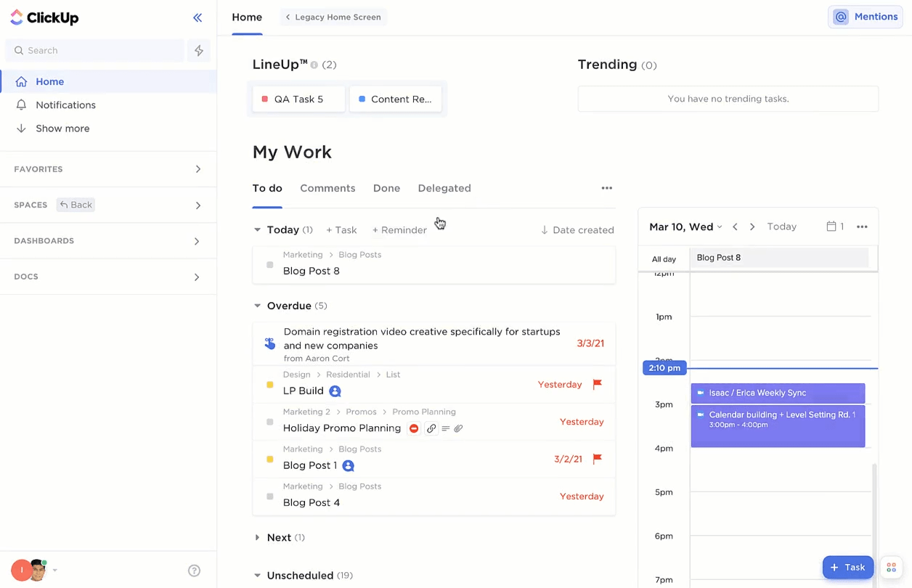Click the red flag on LP Build
Screen dimensions: 912x588
(597, 384)
